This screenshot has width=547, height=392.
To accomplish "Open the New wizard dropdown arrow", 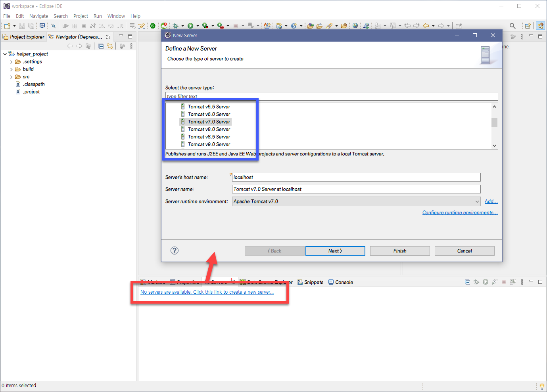I will [15, 26].
